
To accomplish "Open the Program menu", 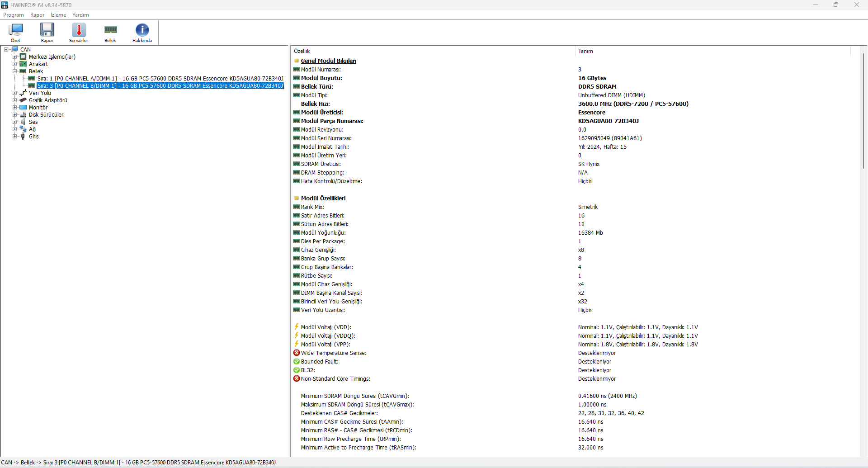I will click(x=14, y=15).
